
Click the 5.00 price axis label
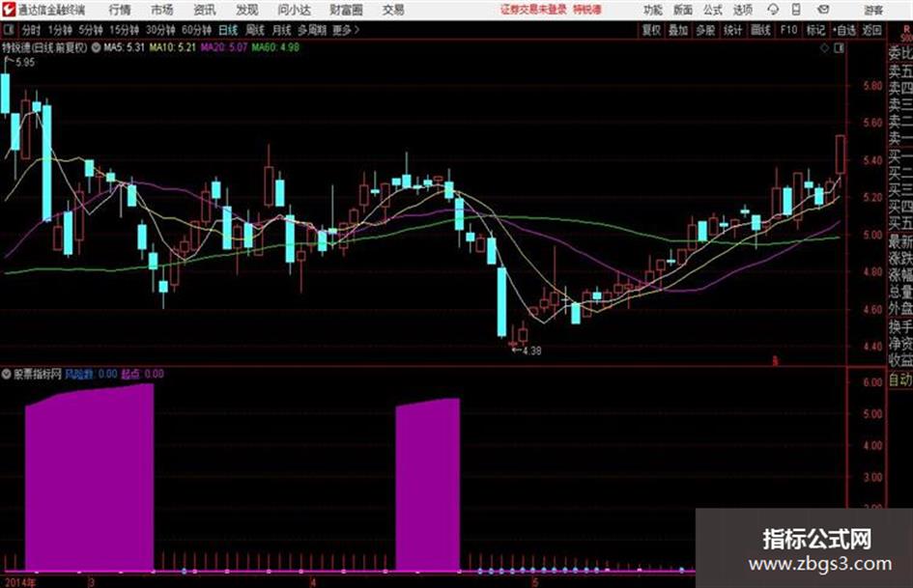(872, 235)
